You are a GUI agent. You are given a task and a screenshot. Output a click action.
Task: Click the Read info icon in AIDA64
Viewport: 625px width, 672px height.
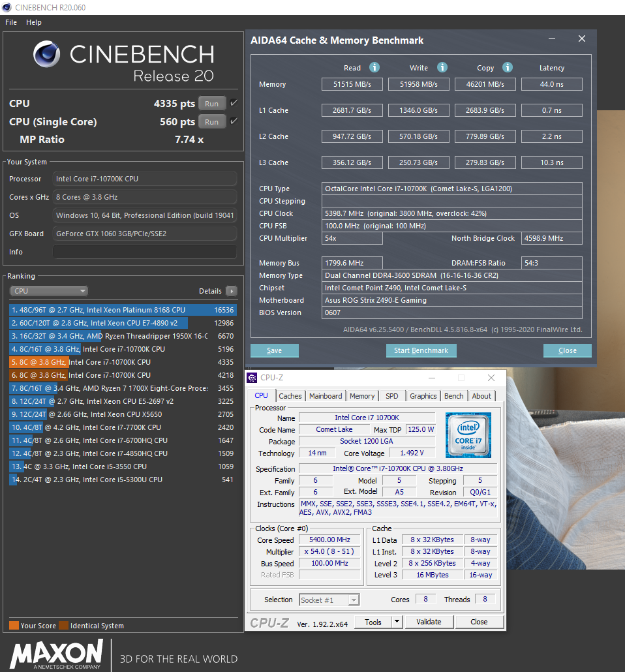[374, 67]
